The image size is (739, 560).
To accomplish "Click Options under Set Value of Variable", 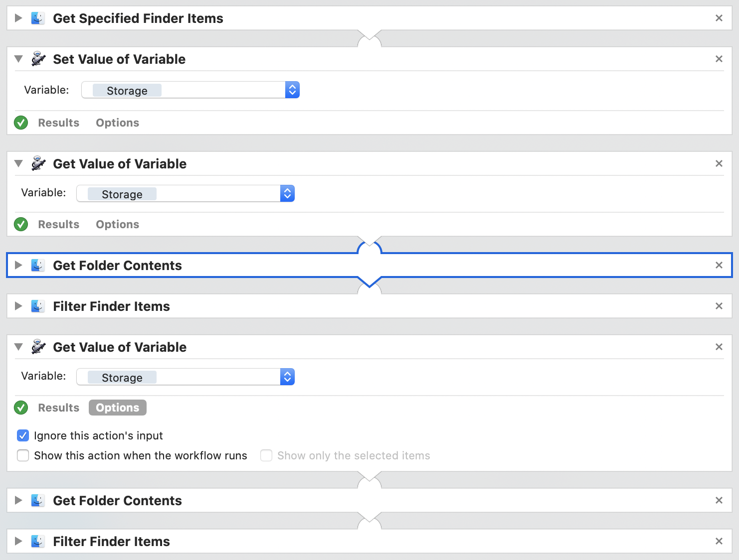I will pyautogui.click(x=117, y=123).
